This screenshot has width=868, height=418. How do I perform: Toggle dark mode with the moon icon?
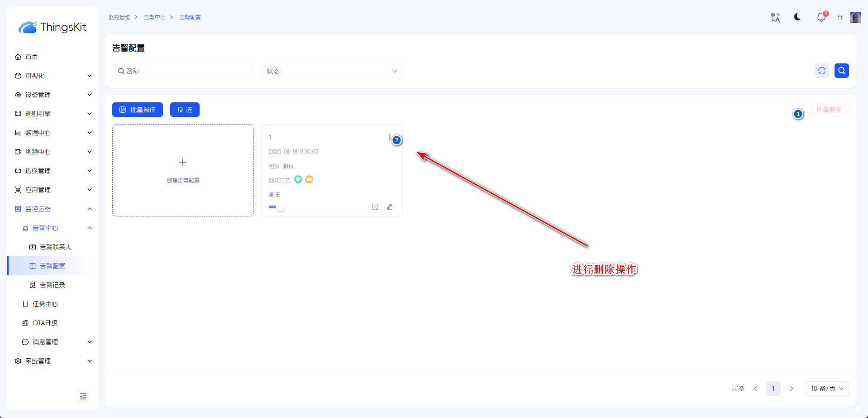pyautogui.click(x=797, y=17)
